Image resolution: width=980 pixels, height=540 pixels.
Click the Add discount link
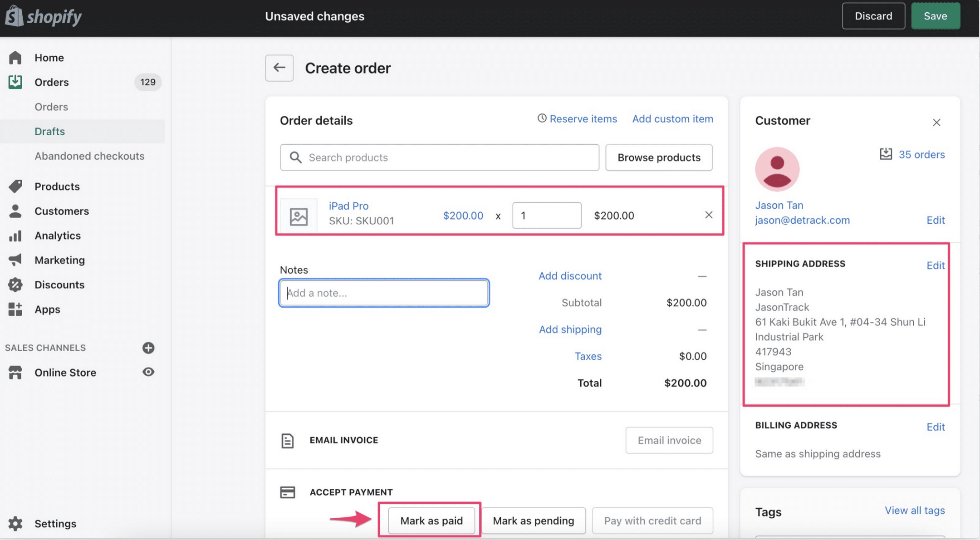(x=570, y=276)
